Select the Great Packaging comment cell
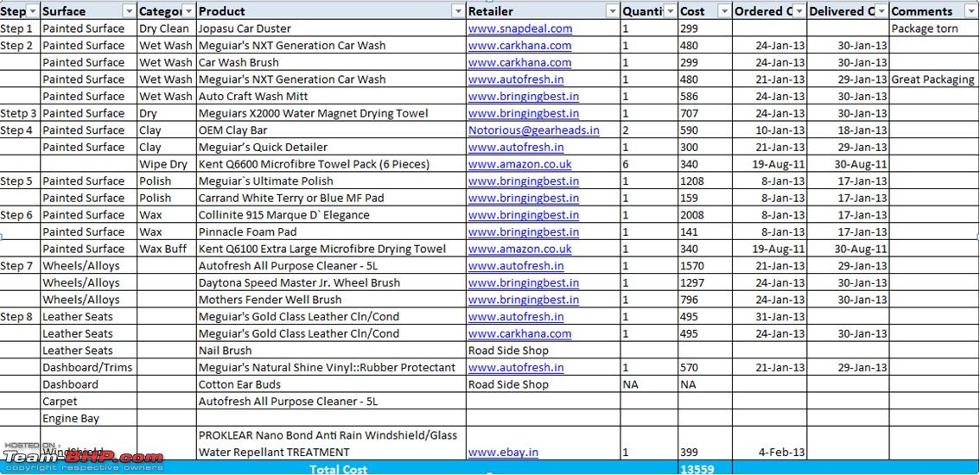The height and width of the screenshot is (475, 980). click(933, 79)
